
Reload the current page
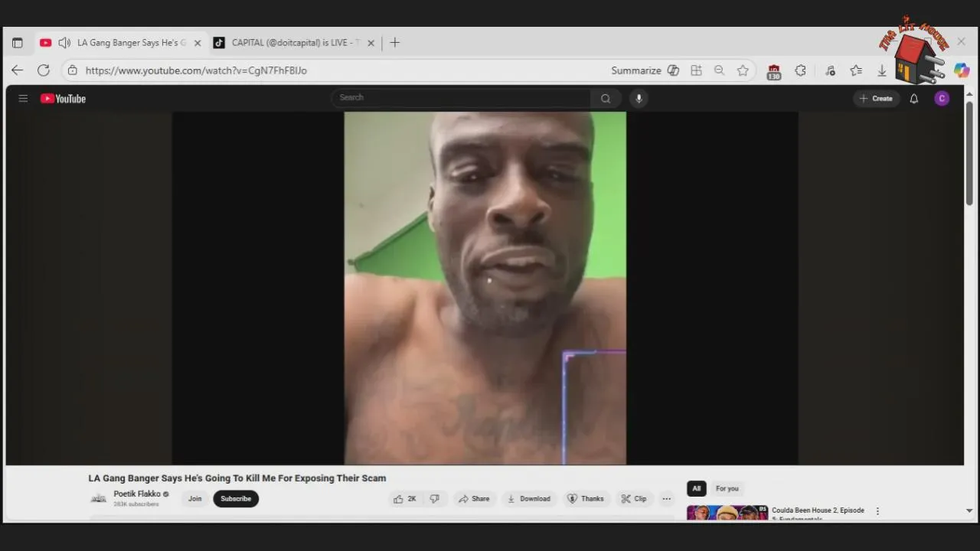44,70
